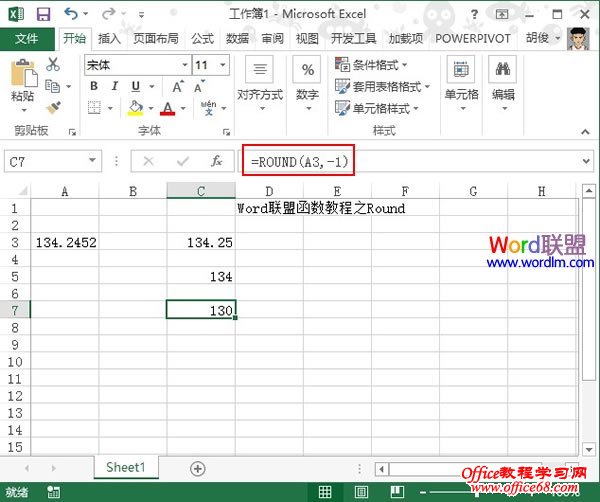Screen dimensions: 600x502
Task: Click the cell borders icon
Action: tap(95, 108)
